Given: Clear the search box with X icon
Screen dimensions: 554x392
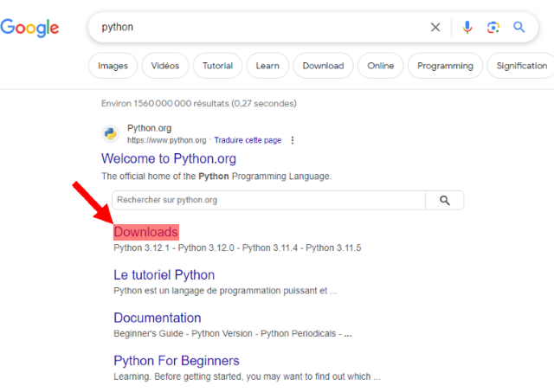Looking at the screenshot, I should pos(435,27).
